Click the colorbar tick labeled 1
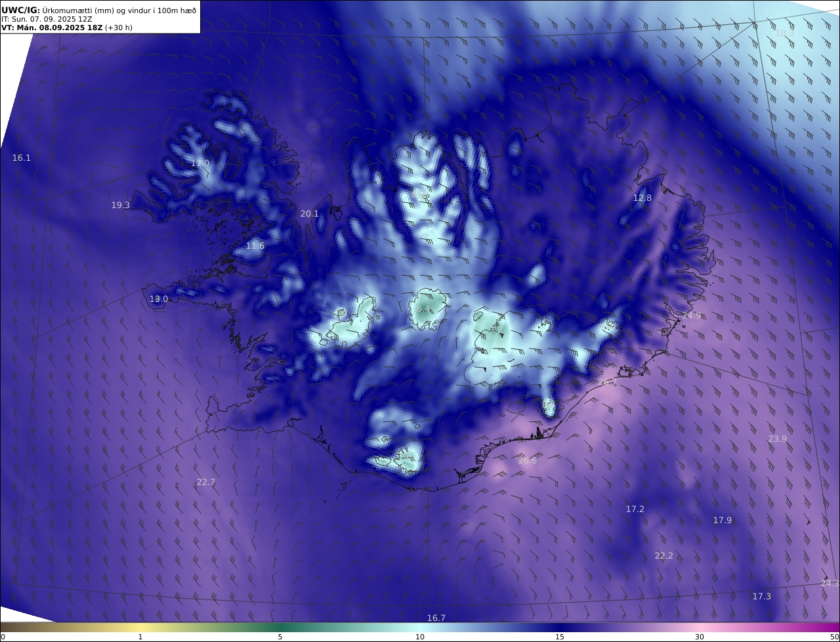This screenshot has height=642, width=840. coord(140,637)
